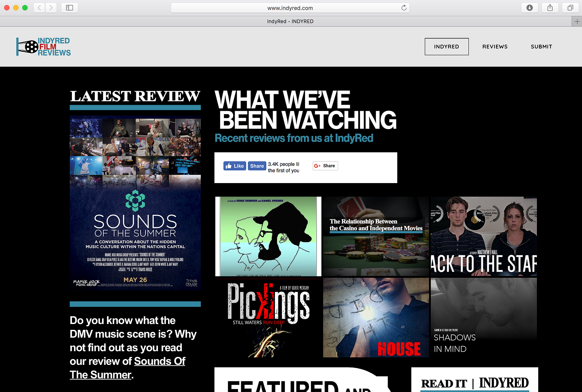The height and width of the screenshot is (392, 582).
Task: Click the IndyRed Film Reviews logo
Action: click(43, 46)
